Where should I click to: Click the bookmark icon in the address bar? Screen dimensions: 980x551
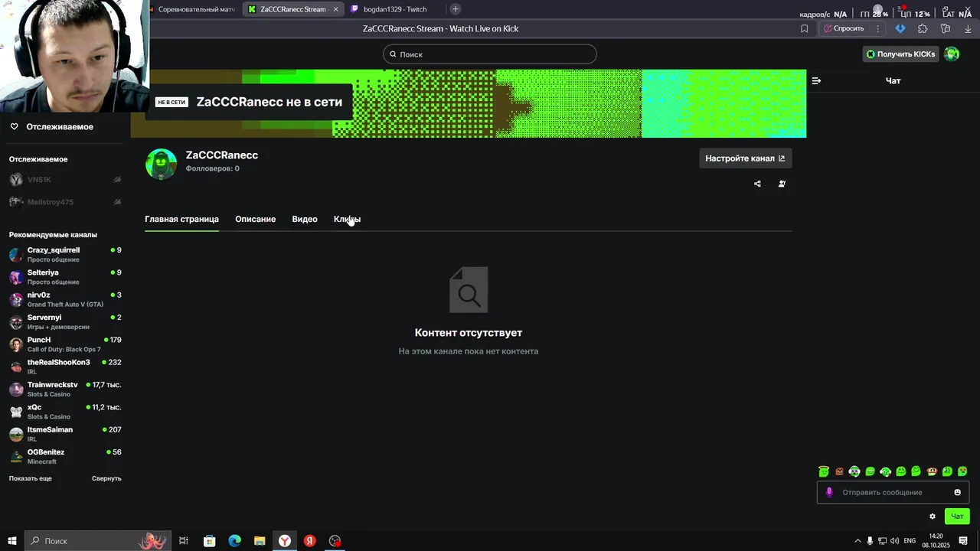[x=804, y=29]
